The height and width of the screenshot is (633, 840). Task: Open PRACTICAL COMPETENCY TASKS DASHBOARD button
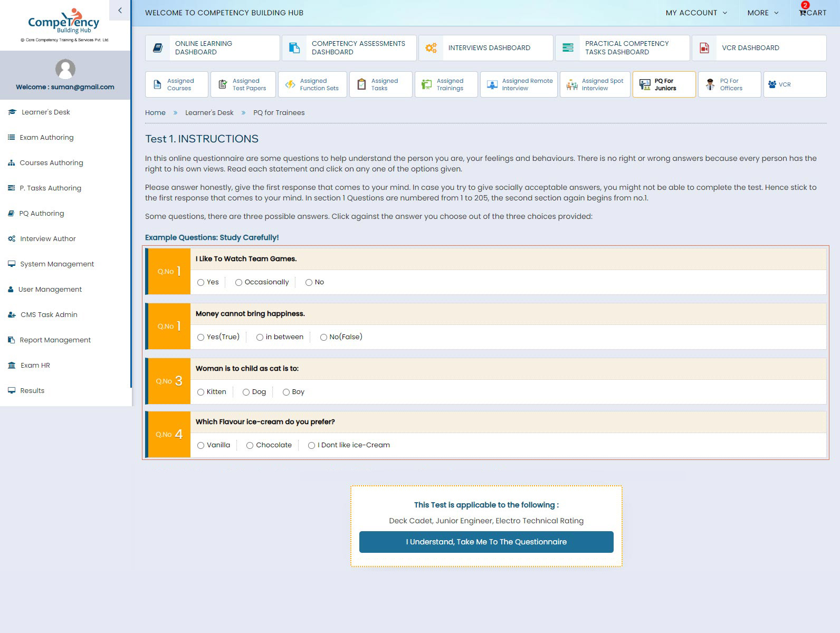coord(623,48)
